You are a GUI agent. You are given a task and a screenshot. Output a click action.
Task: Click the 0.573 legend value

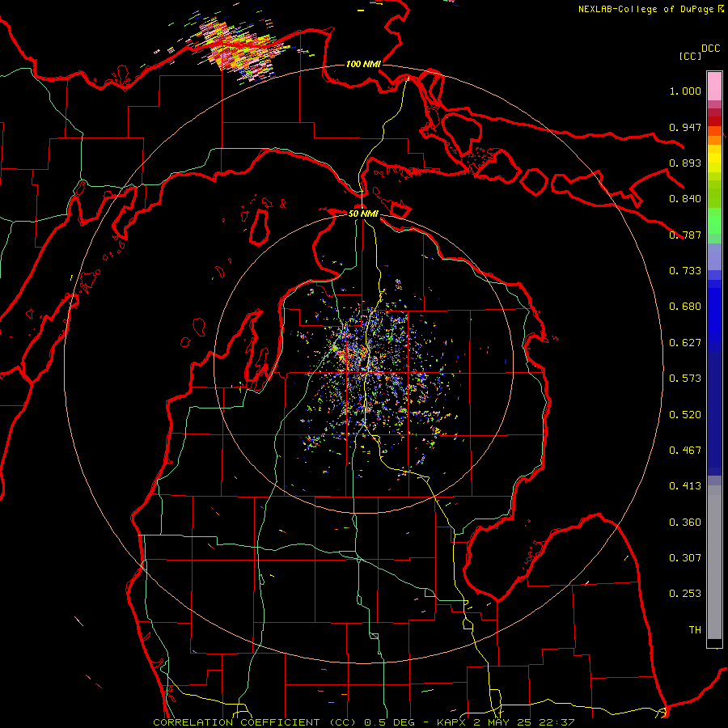click(x=685, y=379)
